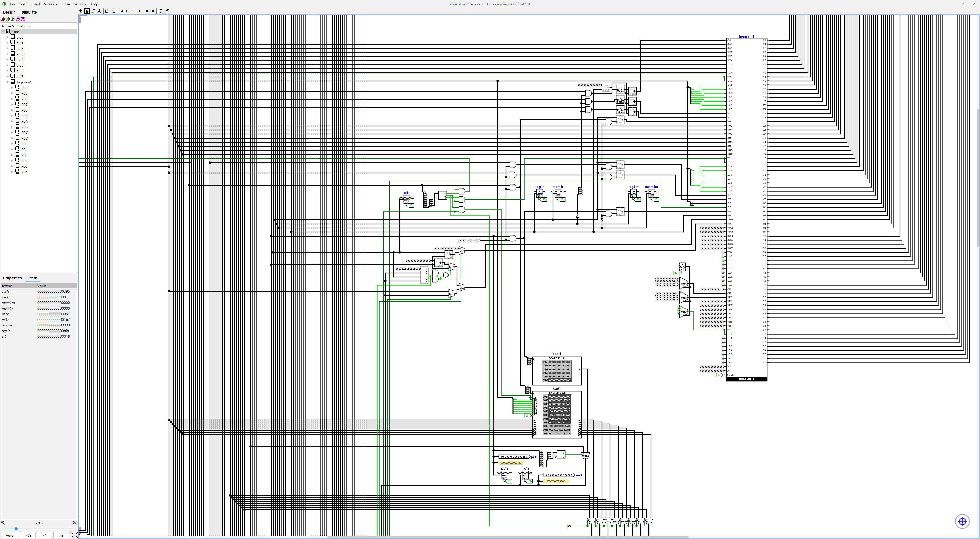Choose the NOT gate tool
This screenshot has width=980, height=539.
122,11
